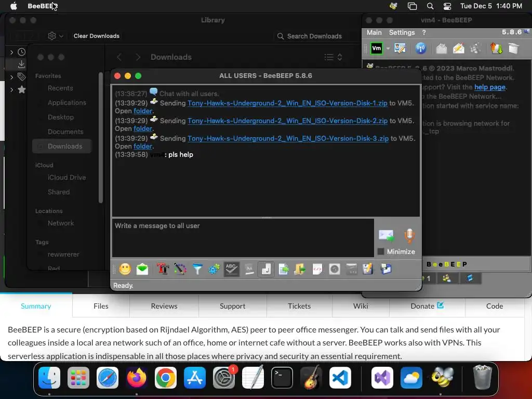The width and height of the screenshot is (532, 399).
Task: Open the Disk-1.zip file link
Action: click(287, 103)
